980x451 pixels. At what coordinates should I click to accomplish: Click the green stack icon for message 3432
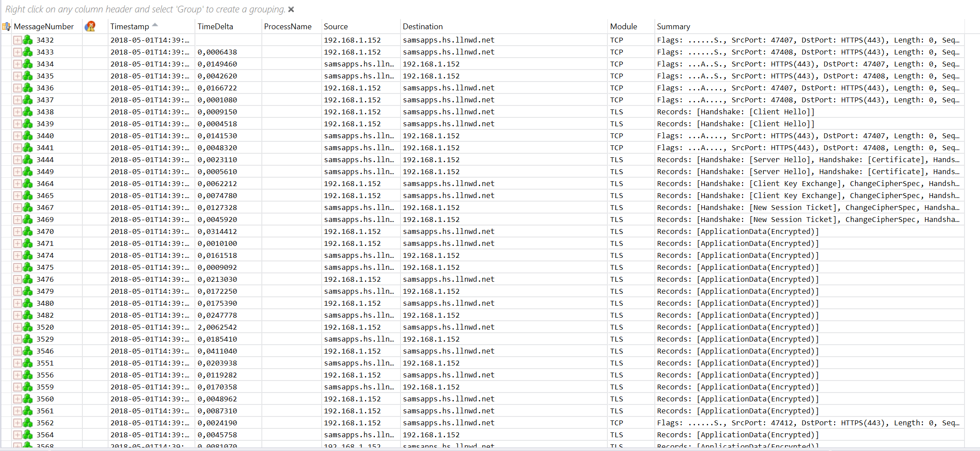point(27,40)
